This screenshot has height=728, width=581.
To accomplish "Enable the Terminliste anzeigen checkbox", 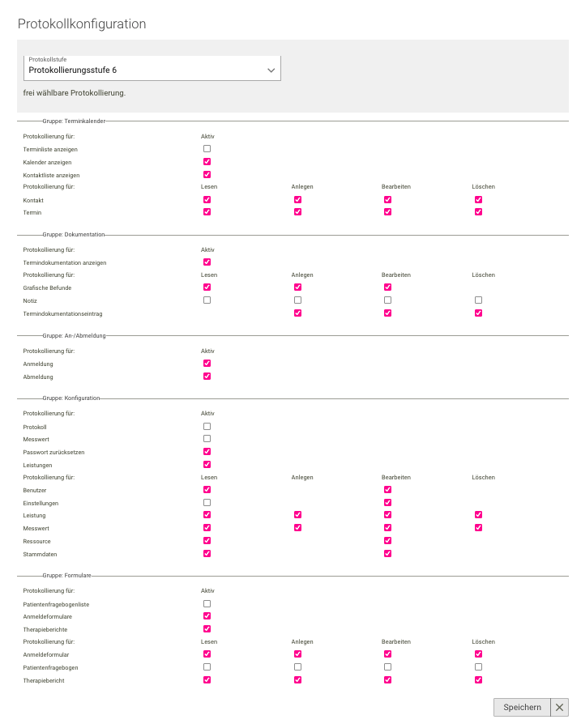I will 207,148.
